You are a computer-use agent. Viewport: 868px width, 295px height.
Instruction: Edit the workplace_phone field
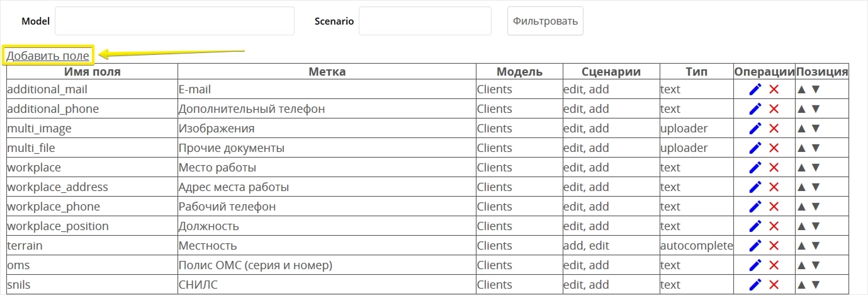tap(755, 207)
